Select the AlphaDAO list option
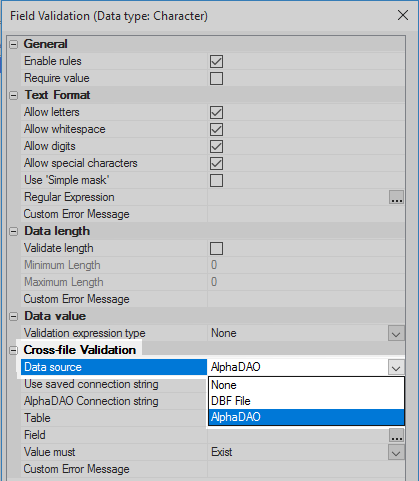This screenshot has height=481, width=419. pyautogui.click(x=306, y=417)
